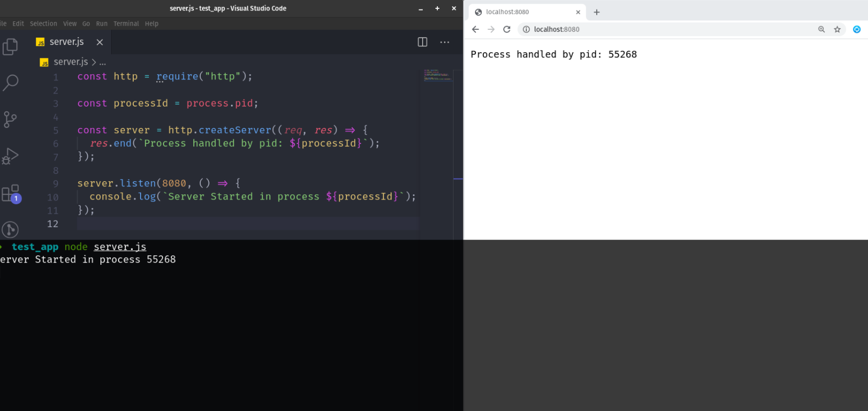Minimize the VS Code window
The height and width of the screenshot is (411, 868).
[x=421, y=9]
